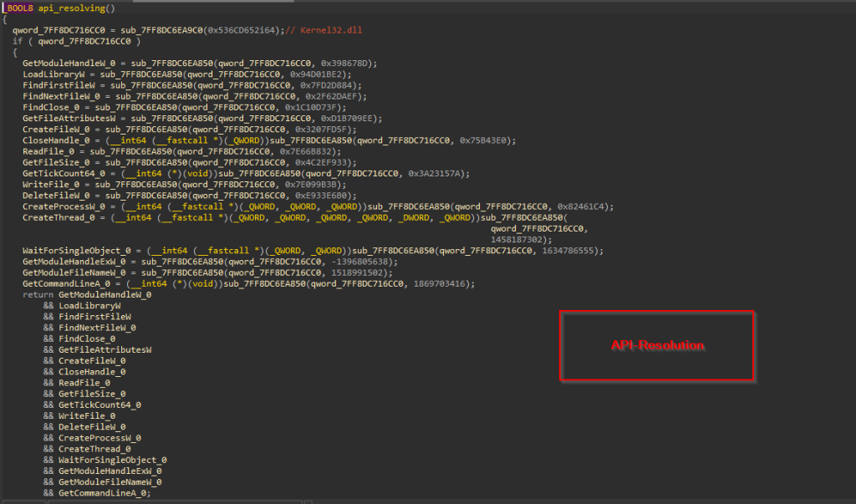Click the red API-Resolution annotation box
Viewport: 856px width, 504px height.
click(x=657, y=345)
